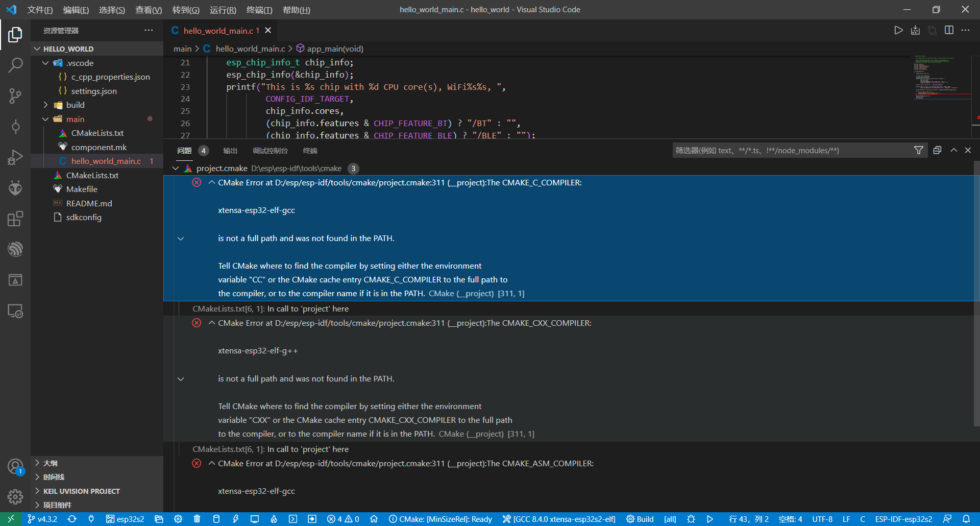Image resolution: width=980 pixels, height=526 pixels.
Task: Switch to the 终端 terminal panel tab
Action: click(310, 151)
